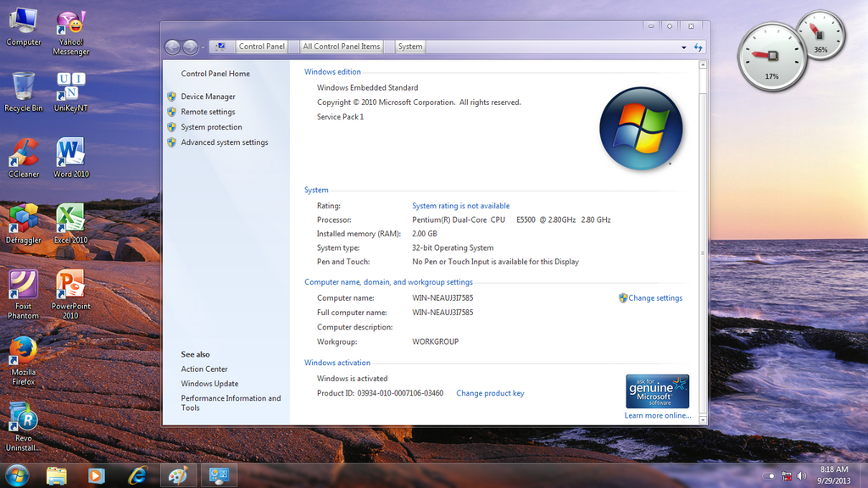The height and width of the screenshot is (488, 868).
Task: Click the volume speaker tray icon
Action: pyautogui.click(x=801, y=476)
